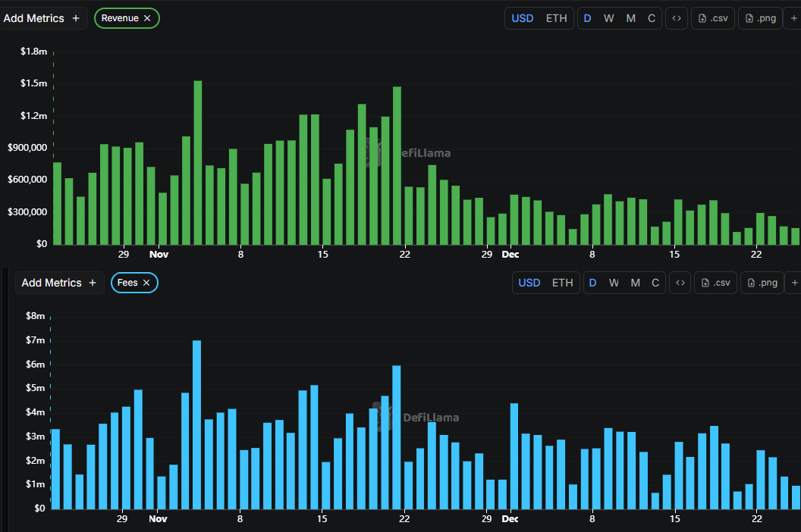This screenshot has width=801, height=532.
Task: Switch Fees chart to weekly (W)
Action: [614, 283]
